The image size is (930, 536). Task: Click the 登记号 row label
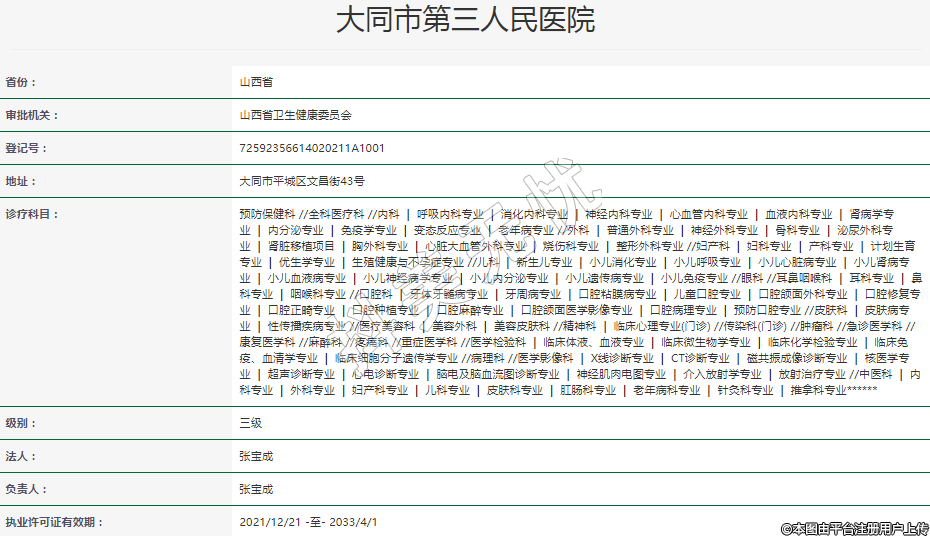click(27, 148)
